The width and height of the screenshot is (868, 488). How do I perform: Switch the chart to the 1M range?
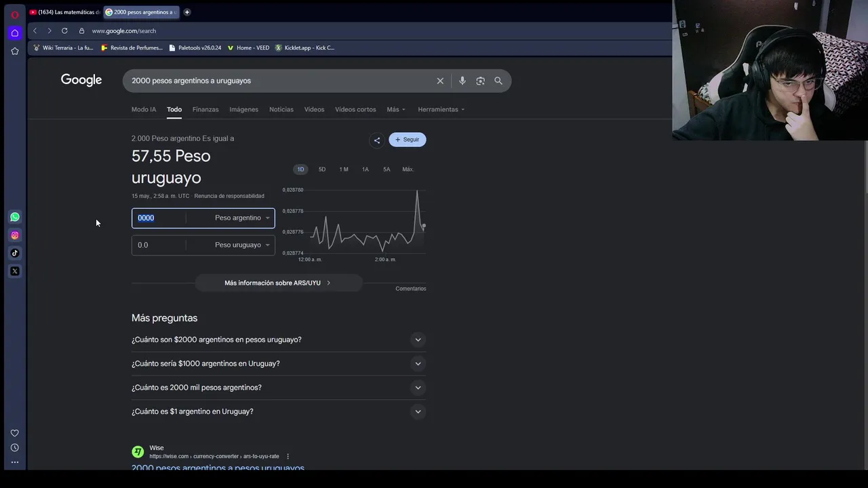[x=344, y=169]
